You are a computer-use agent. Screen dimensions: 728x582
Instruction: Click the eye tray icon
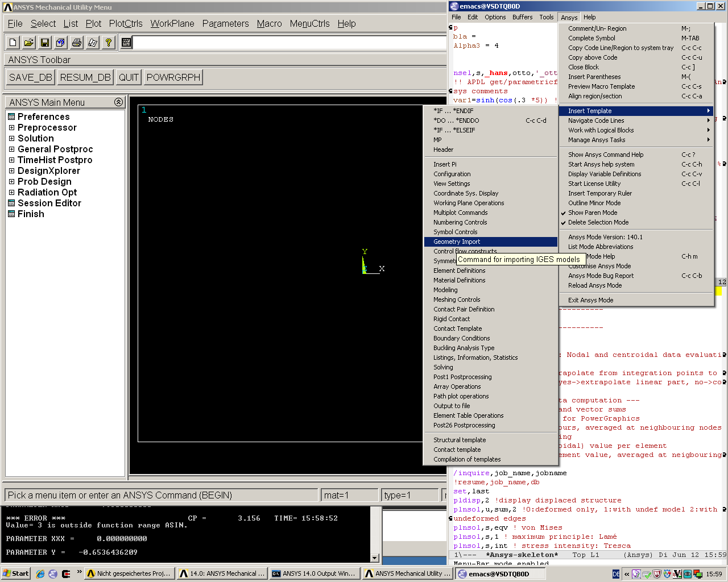click(x=688, y=574)
